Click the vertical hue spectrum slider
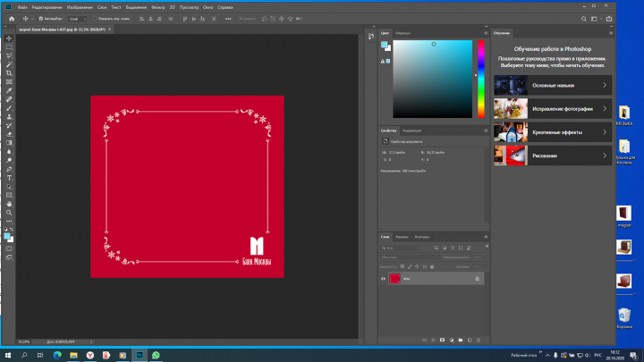The height and width of the screenshot is (362, 644). click(x=480, y=80)
